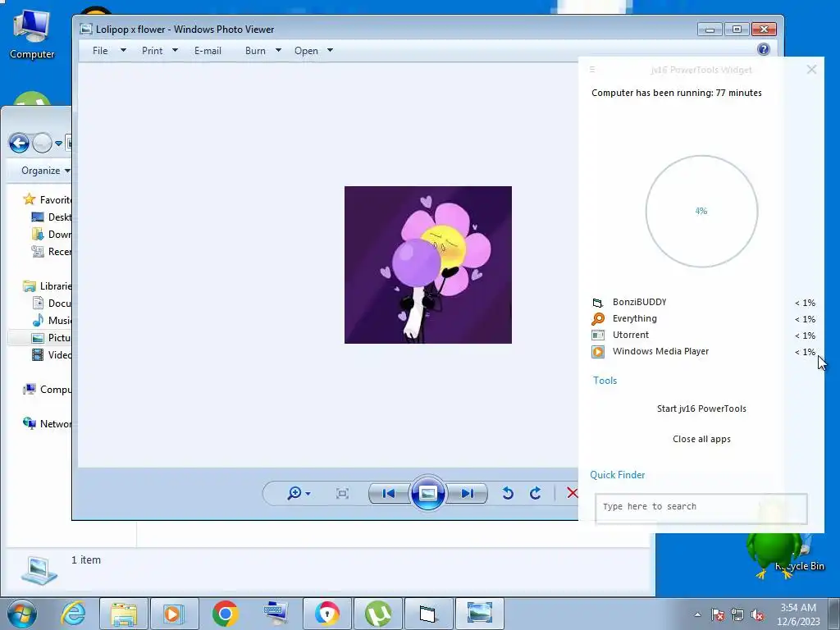The width and height of the screenshot is (840, 630).
Task: Expand File dropdown arrow
Action: (123, 50)
